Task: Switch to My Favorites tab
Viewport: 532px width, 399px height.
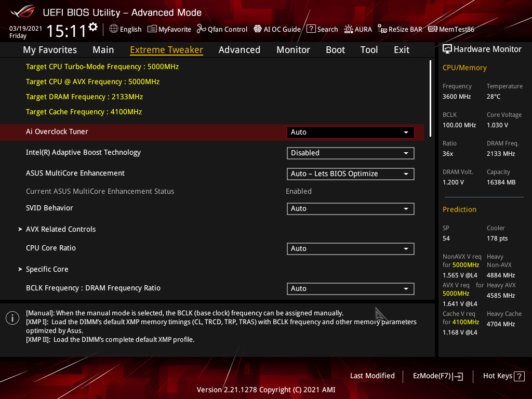Action: tap(50, 50)
